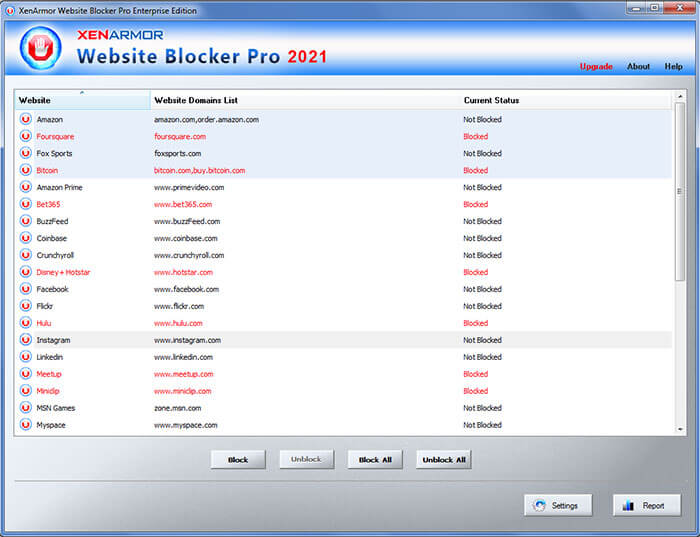Click the Unblock All button
The width and height of the screenshot is (700, 537).
[x=444, y=459]
